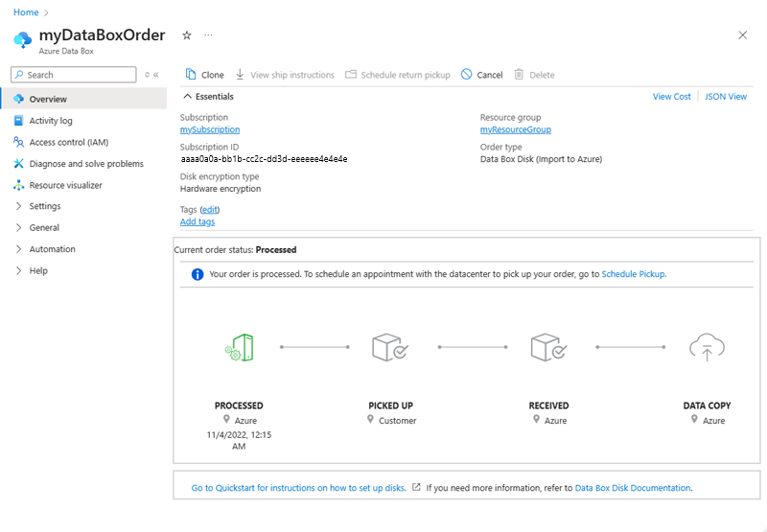This screenshot has height=532, width=767.
Task: Click the Processed stage icon
Action: 239,347
